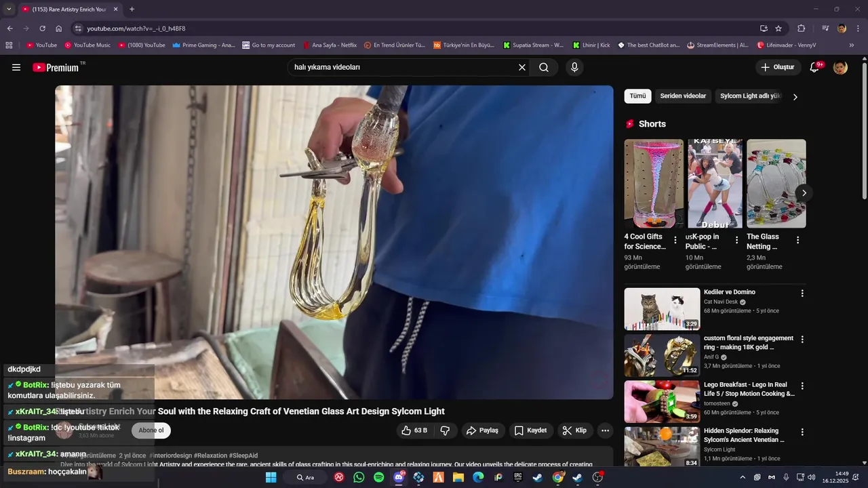Open Chrome home page button
The height and width of the screenshot is (488, 868).
tap(59, 28)
